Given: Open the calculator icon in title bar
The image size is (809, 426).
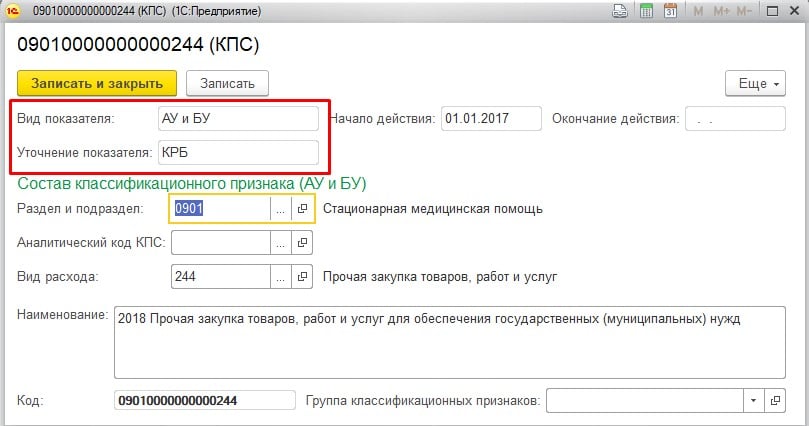Looking at the screenshot, I should [646, 11].
